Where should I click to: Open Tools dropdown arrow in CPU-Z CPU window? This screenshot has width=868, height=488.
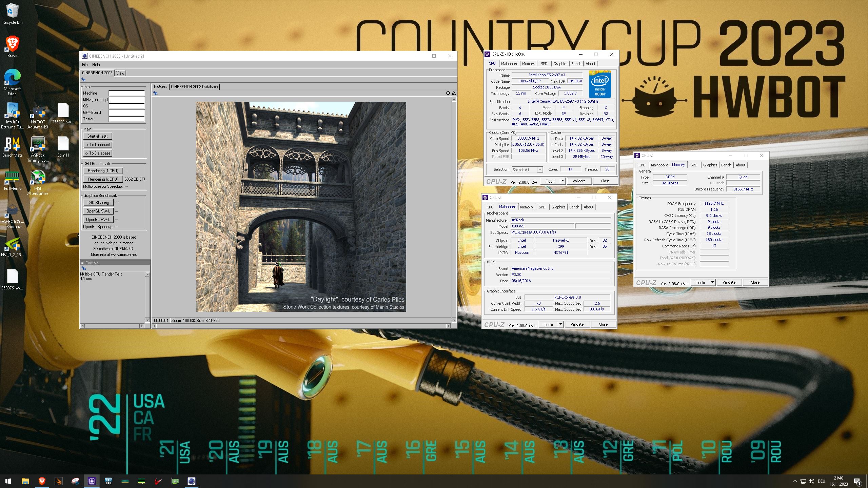pyautogui.click(x=562, y=181)
